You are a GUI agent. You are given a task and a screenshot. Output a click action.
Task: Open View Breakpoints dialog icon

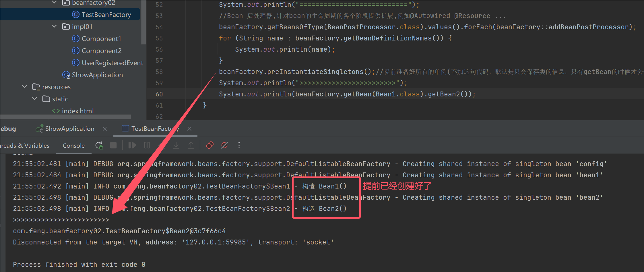[x=210, y=145]
